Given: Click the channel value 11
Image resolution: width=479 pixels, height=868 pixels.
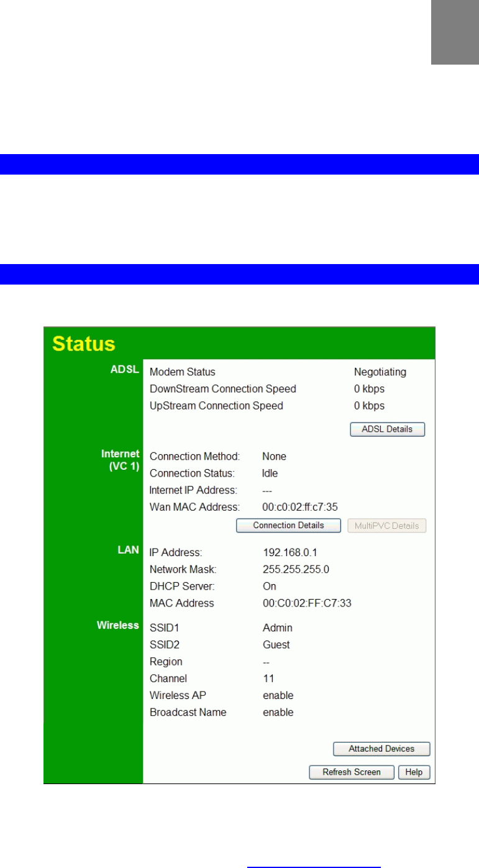Looking at the screenshot, I should tap(268, 678).
